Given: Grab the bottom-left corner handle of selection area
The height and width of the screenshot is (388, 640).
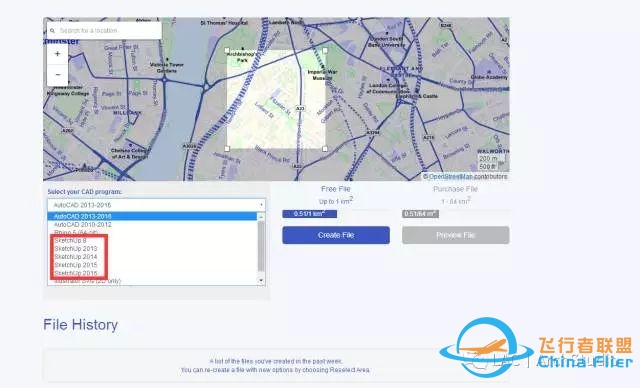Looking at the screenshot, I should click(227, 149).
